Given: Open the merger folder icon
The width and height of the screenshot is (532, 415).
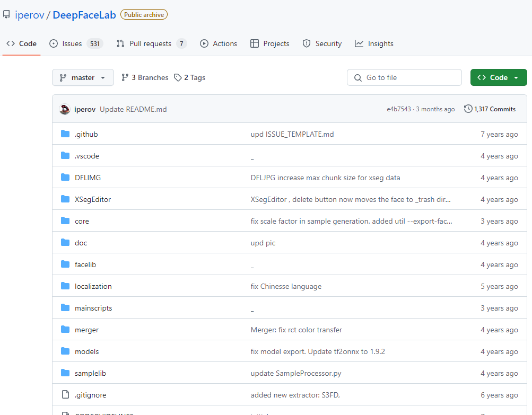Looking at the screenshot, I should 65,329.
